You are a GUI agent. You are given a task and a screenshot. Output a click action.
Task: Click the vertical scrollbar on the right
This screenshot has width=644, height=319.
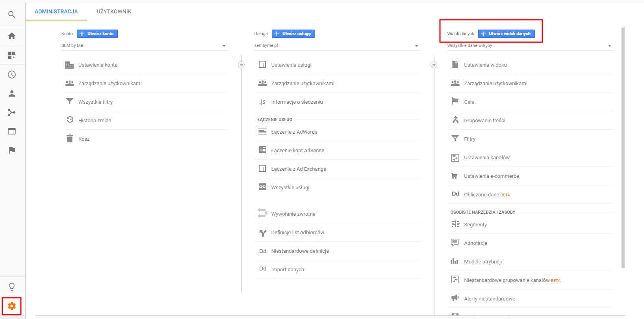point(623,147)
